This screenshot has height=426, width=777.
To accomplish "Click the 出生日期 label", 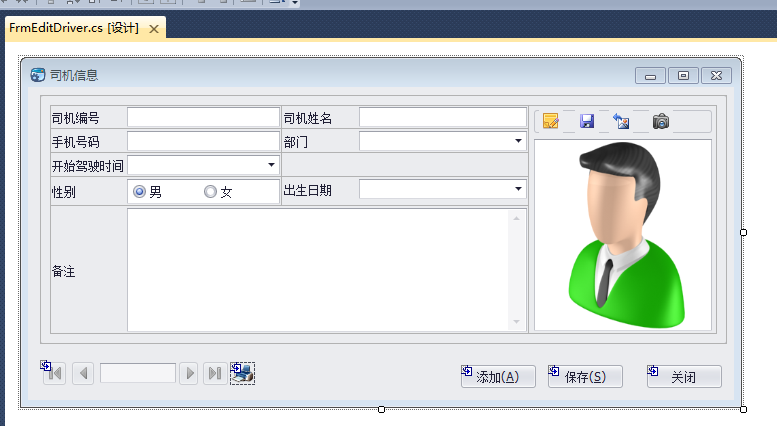I will pos(308,191).
